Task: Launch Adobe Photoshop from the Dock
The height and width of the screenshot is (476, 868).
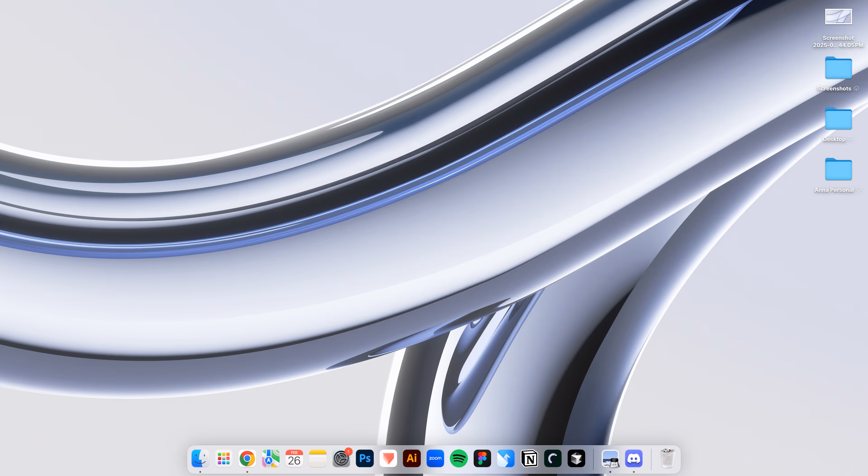Action: tap(365, 458)
